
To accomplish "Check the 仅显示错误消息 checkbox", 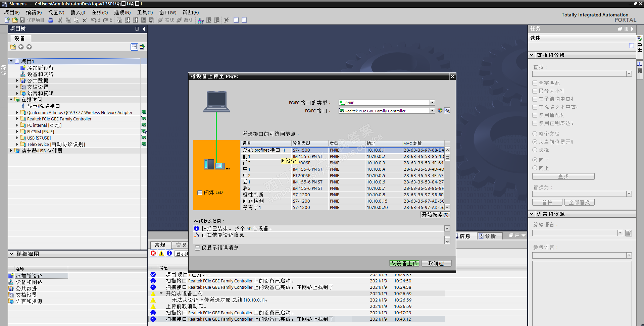I will tap(198, 248).
